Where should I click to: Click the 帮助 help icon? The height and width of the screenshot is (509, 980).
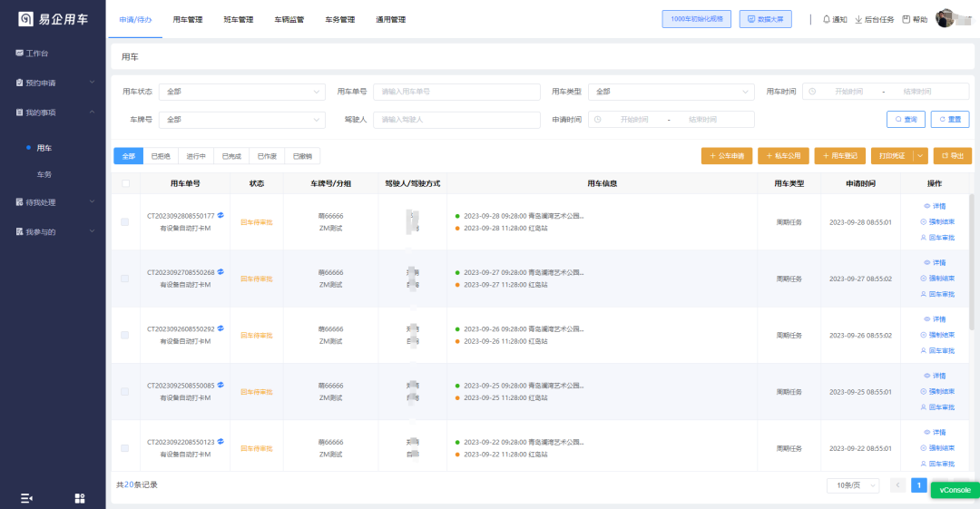906,19
